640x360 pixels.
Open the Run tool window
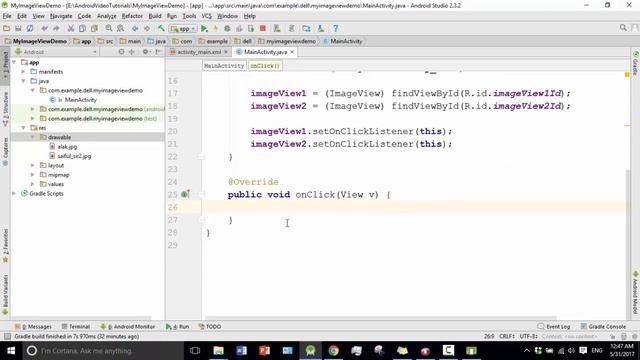[x=178, y=327]
